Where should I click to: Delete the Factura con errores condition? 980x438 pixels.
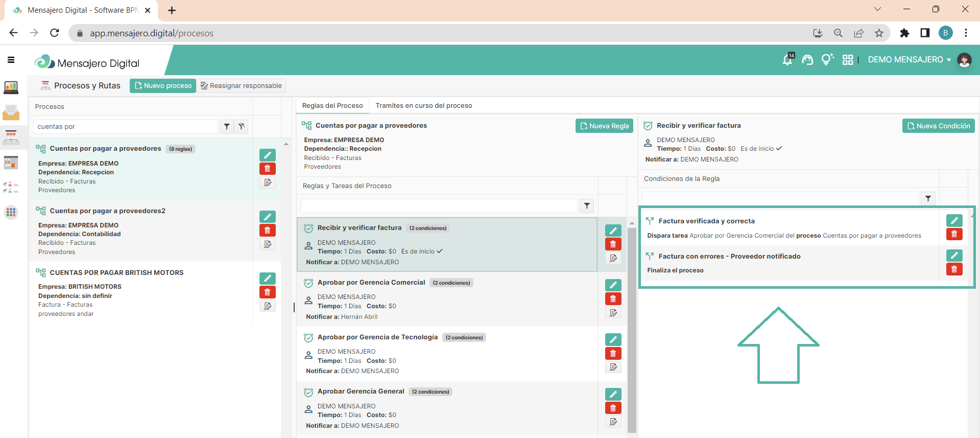pos(954,269)
